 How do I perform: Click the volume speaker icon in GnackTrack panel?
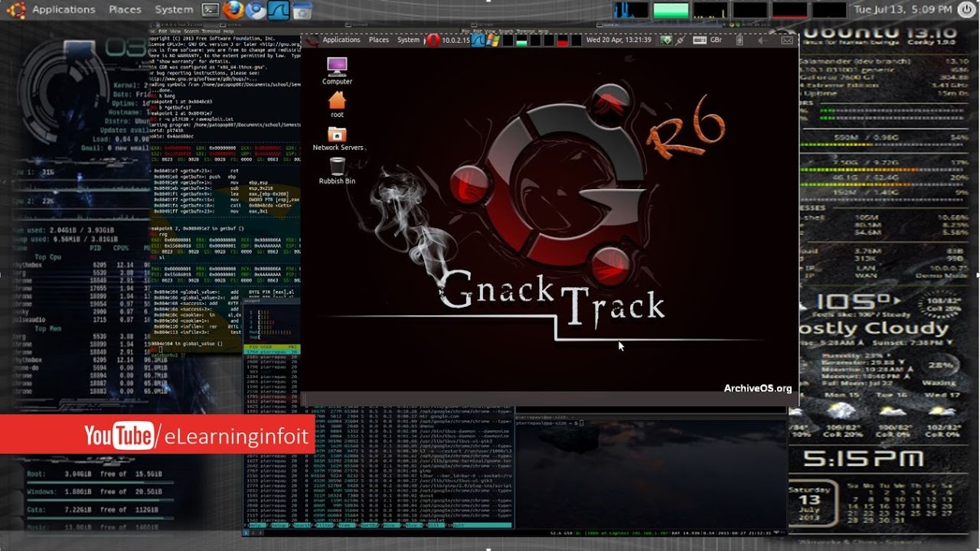763,40
